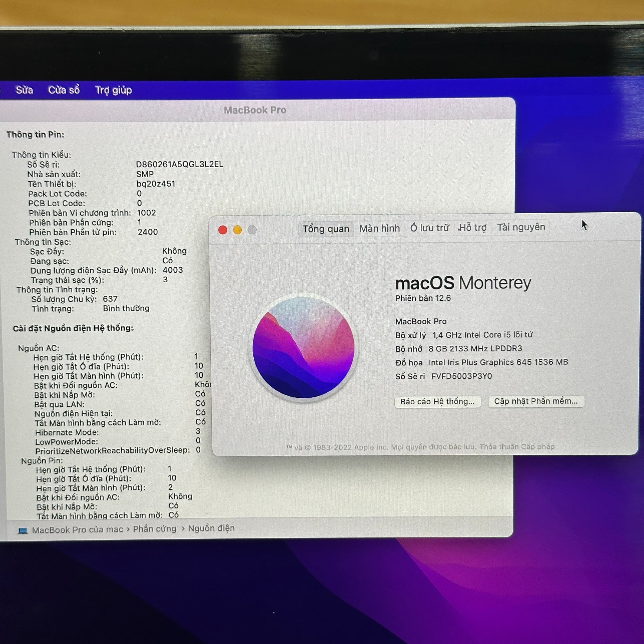
Task: Minimize the About This Mac window
Action: pos(237,230)
